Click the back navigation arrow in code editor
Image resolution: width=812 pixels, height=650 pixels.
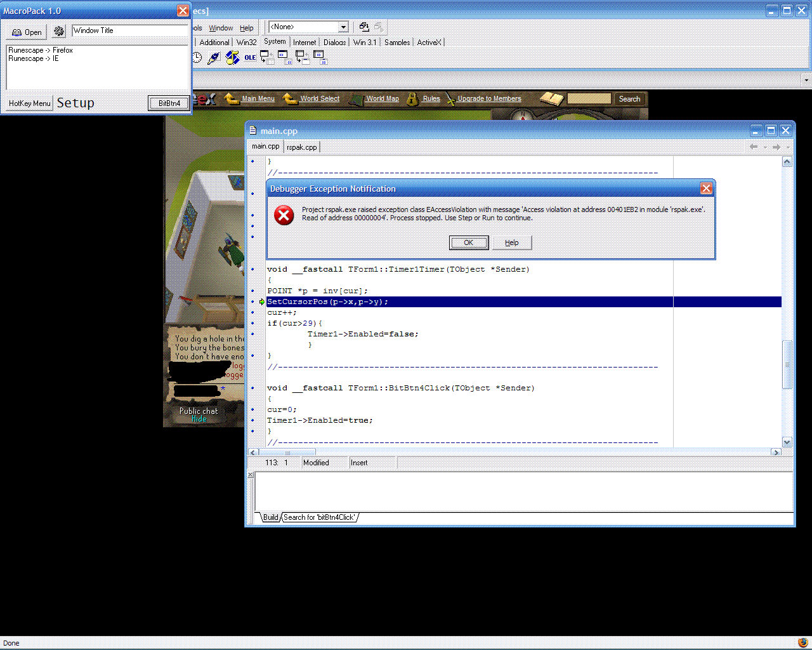pos(754,147)
